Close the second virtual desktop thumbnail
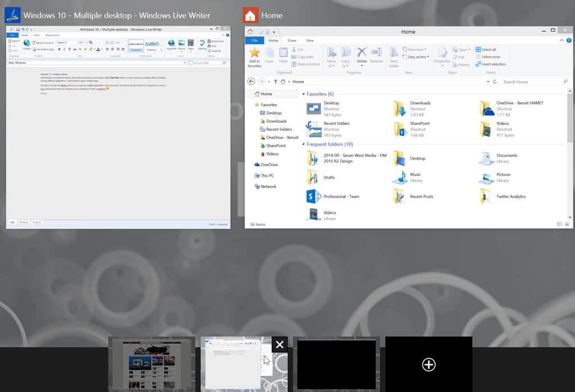Viewport: 575px width, 392px height. coord(280,344)
